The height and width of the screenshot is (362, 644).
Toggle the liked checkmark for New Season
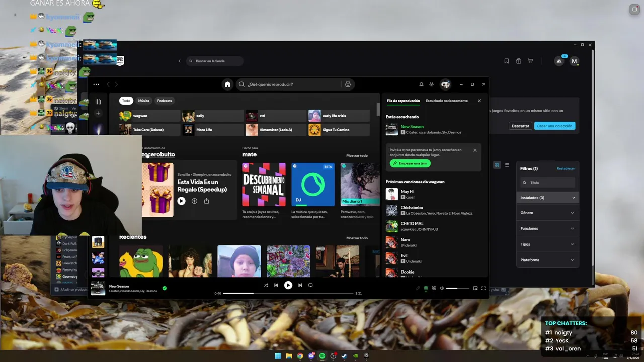(165, 288)
